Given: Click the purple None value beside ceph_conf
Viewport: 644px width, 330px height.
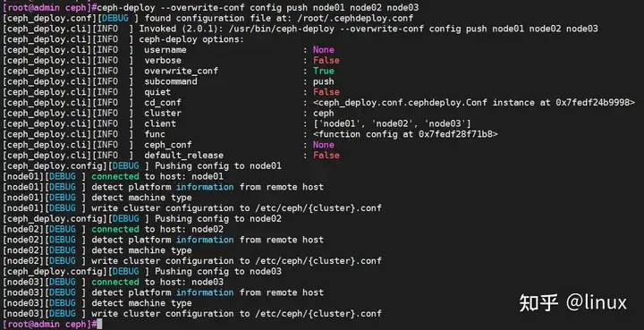Looking at the screenshot, I should click(x=323, y=145).
